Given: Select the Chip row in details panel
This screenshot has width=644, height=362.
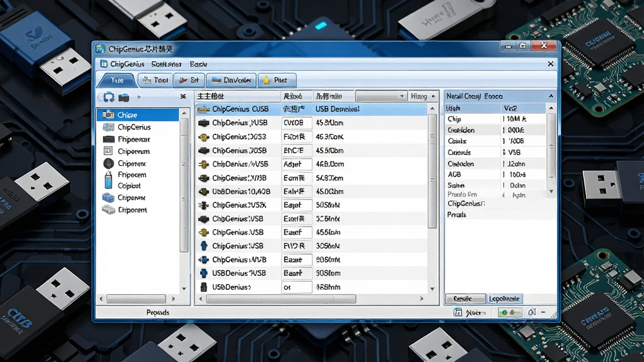Looking at the screenshot, I should (496, 119).
